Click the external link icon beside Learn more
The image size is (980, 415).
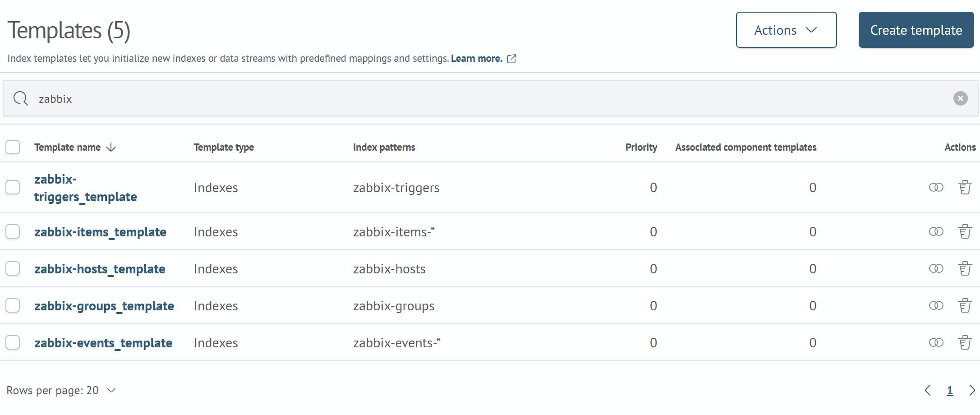click(x=512, y=58)
